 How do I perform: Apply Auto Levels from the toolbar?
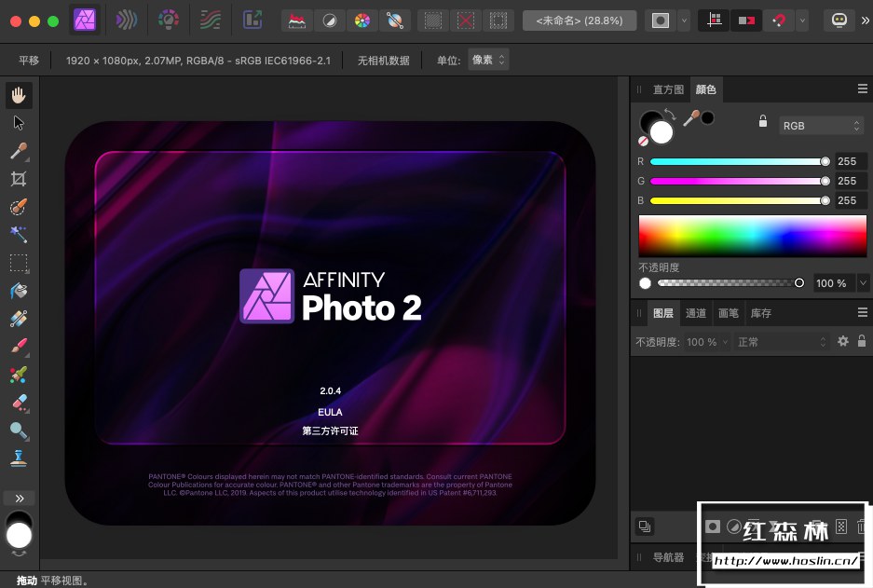click(x=297, y=21)
